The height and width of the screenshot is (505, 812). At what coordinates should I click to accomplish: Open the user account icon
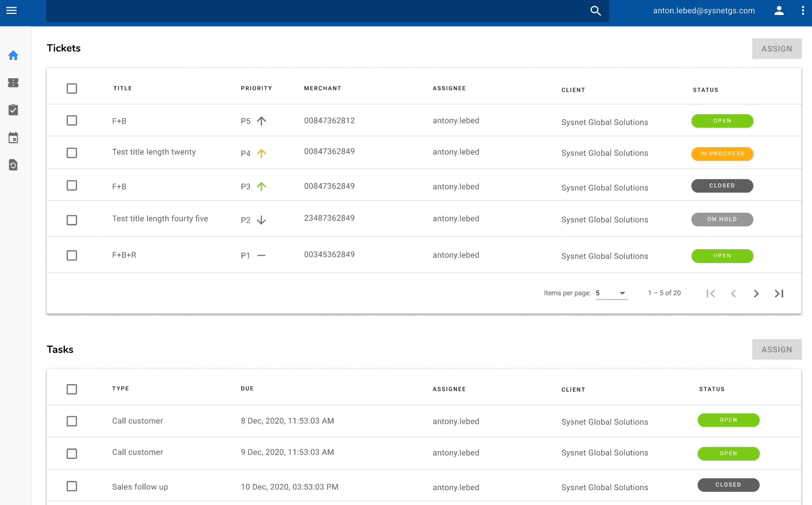pos(779,11)
